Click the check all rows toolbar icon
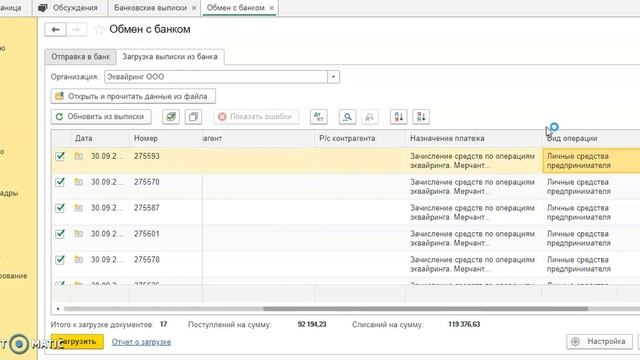Viewport: 640px width, 360px height. coord(171,117)
